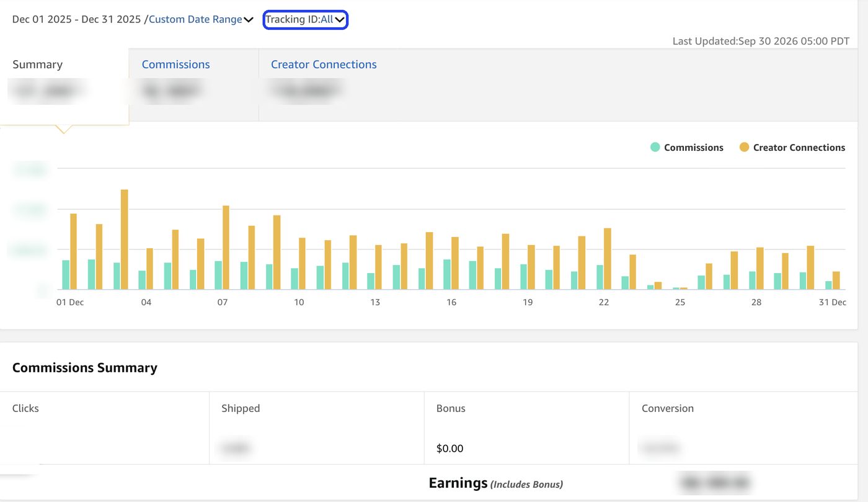The image size is (868, 502).
Task: Click the green Commissions bar for Dec 16
Action: 447,274
